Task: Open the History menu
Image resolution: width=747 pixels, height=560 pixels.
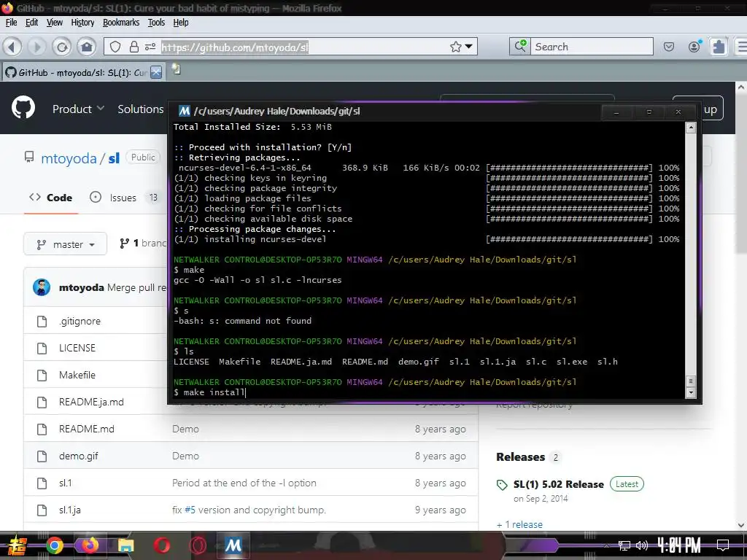Action: (x=82, y=23)
